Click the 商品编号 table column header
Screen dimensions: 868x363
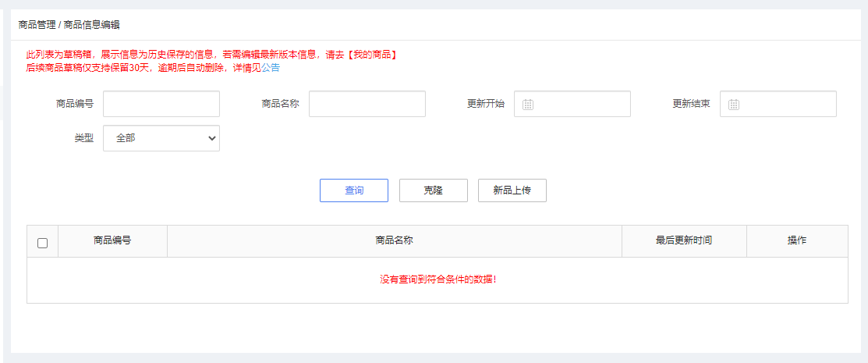(112, 240)
